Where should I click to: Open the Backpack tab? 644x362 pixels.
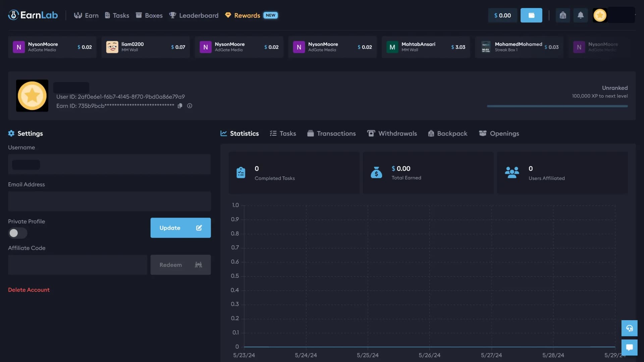[x=447, y=133]
